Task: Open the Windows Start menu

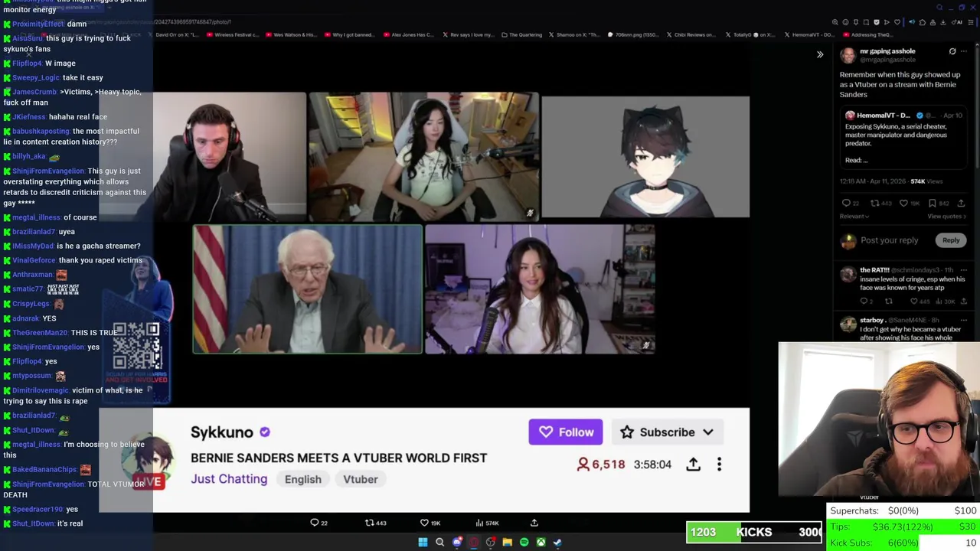Action: click(423, 543)
